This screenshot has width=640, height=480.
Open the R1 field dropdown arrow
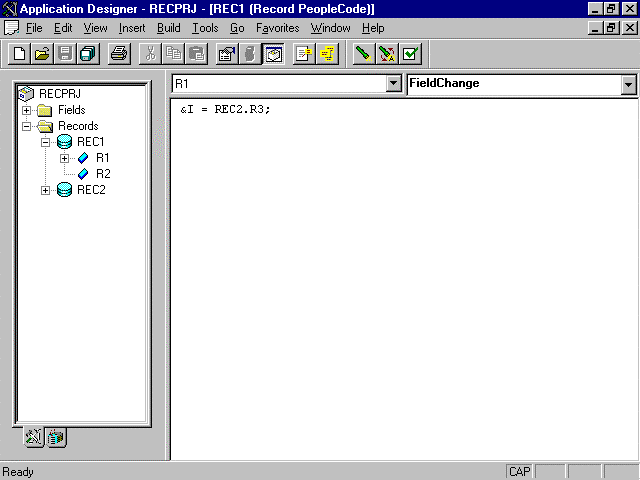[393, 83]
